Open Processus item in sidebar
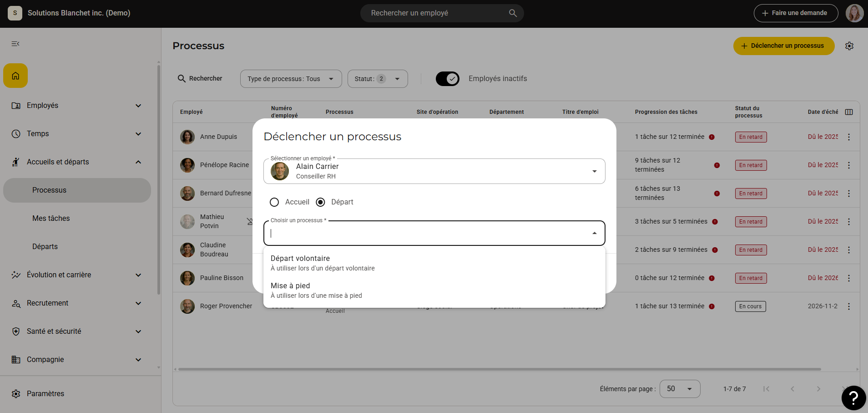The height and width of the screenshot is (413, 868). [77, 190]
